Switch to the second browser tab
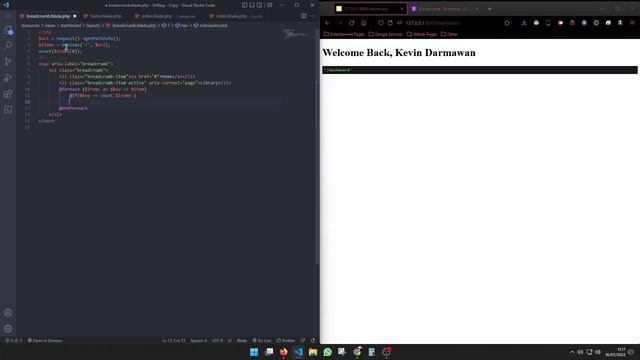 tap(443, 9)
